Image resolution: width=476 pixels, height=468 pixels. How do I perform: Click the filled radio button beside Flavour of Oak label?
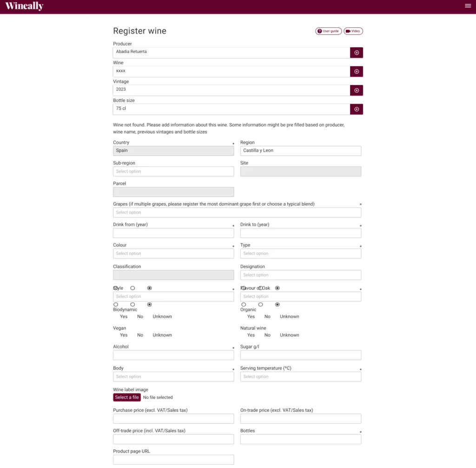pos(277,288)
